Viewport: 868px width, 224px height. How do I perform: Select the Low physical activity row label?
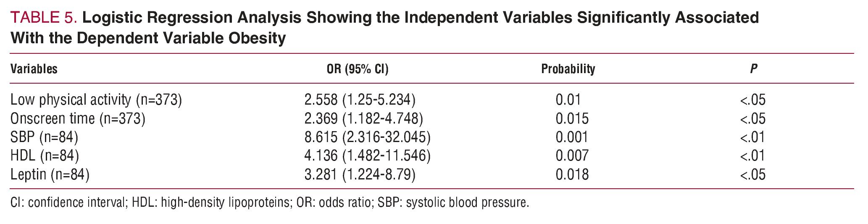96,100
